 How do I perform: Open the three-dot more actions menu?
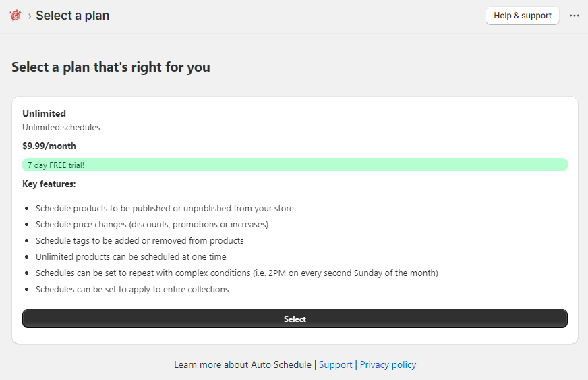click(x=574, y=16)
